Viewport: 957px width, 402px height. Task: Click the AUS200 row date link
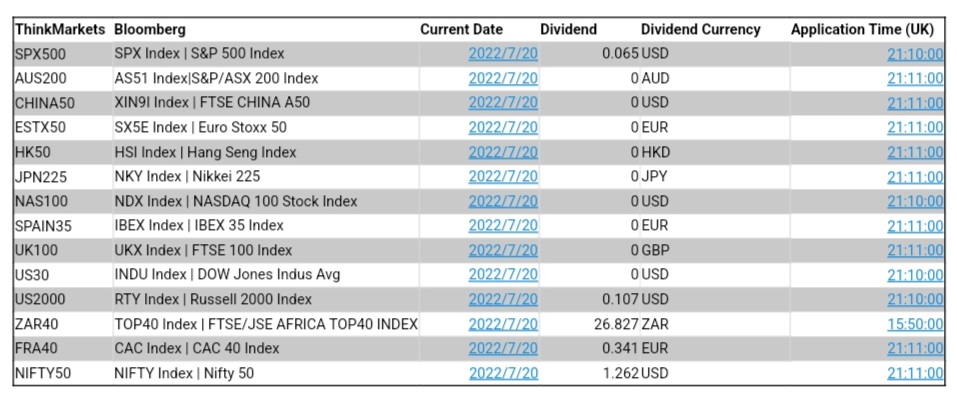click(503, 78)
